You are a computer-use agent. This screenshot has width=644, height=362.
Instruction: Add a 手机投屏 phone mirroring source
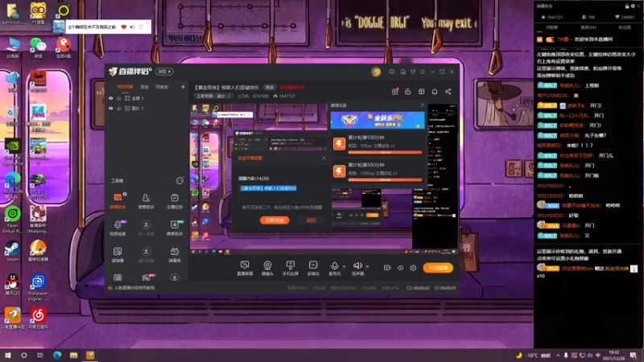(291, 268)
